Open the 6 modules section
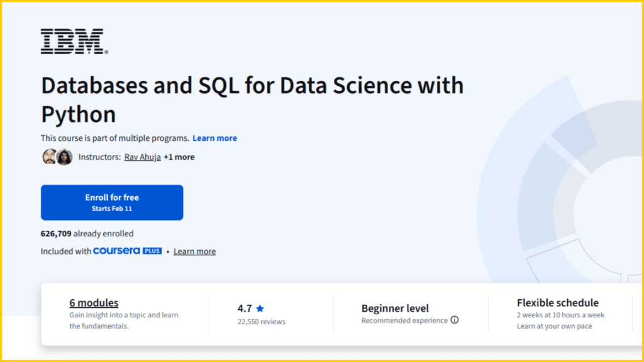This screenshot has width=644, height=362. (x=93, y=302)
